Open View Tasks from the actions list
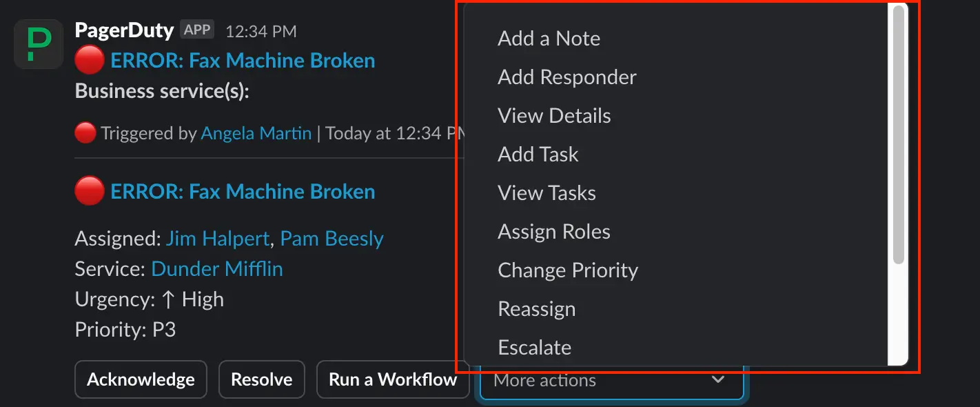This screenshot has height=407, width=980. 547,193
